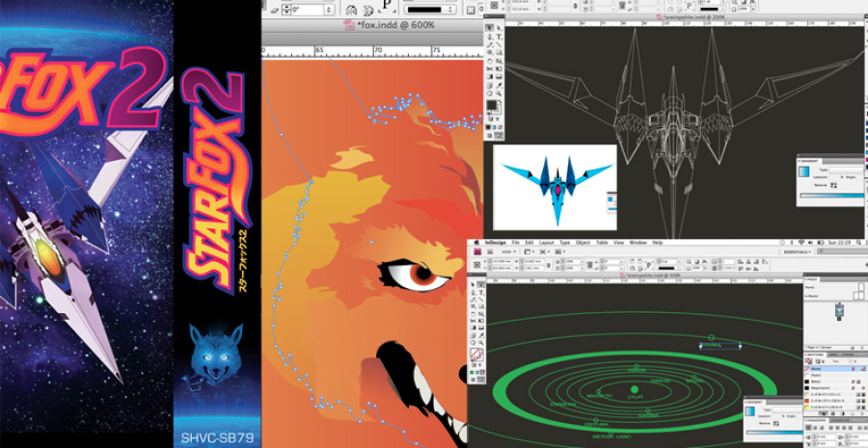Select the Pen tool in the 400% window toolbox

(473, 293)
